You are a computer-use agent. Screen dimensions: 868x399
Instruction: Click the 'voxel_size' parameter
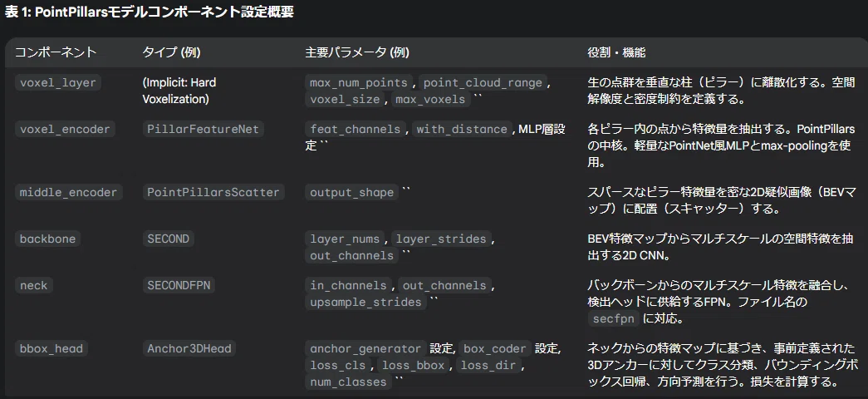point(345,99)
